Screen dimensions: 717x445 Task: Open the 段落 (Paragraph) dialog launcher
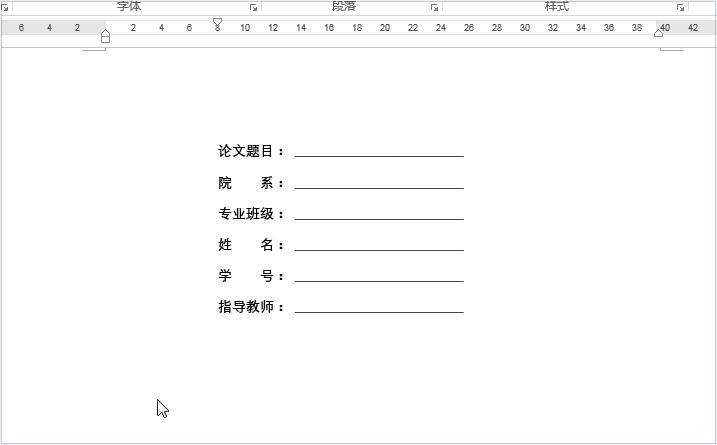click(x=434, y=7)
